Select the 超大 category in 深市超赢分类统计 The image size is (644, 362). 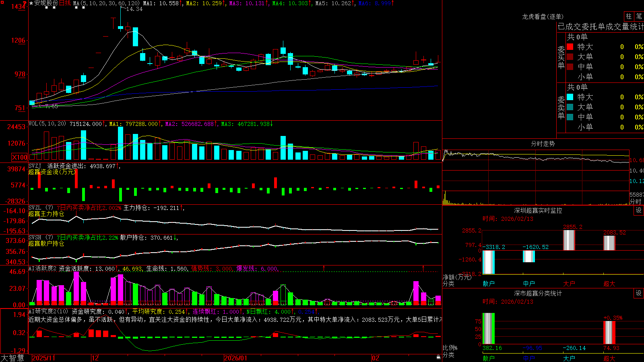609,358
